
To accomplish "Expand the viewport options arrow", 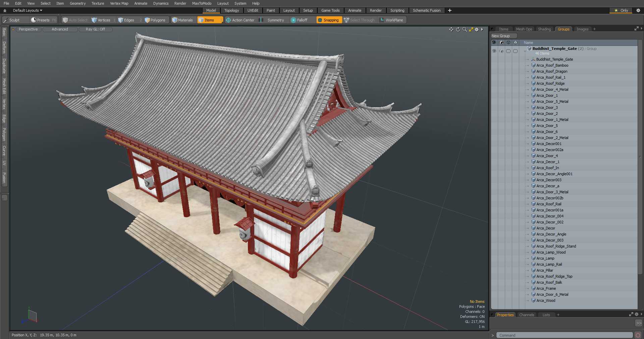I will 482,29.
